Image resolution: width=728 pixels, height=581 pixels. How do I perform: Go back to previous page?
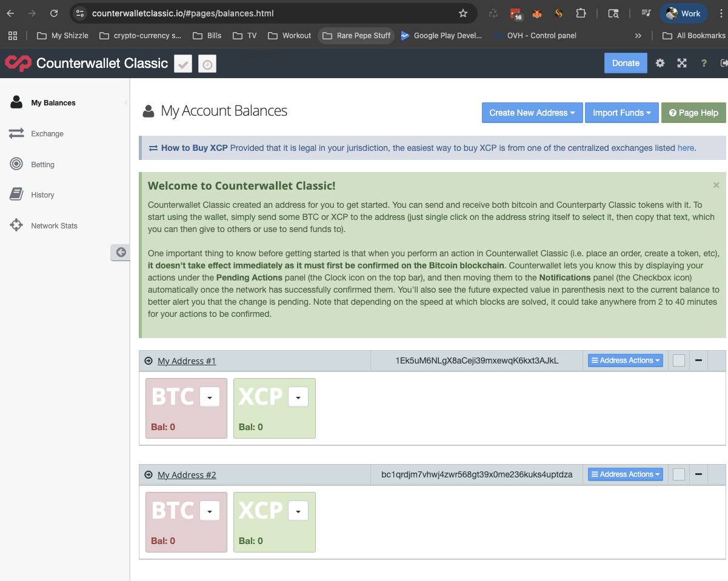(x=10, y=13)
